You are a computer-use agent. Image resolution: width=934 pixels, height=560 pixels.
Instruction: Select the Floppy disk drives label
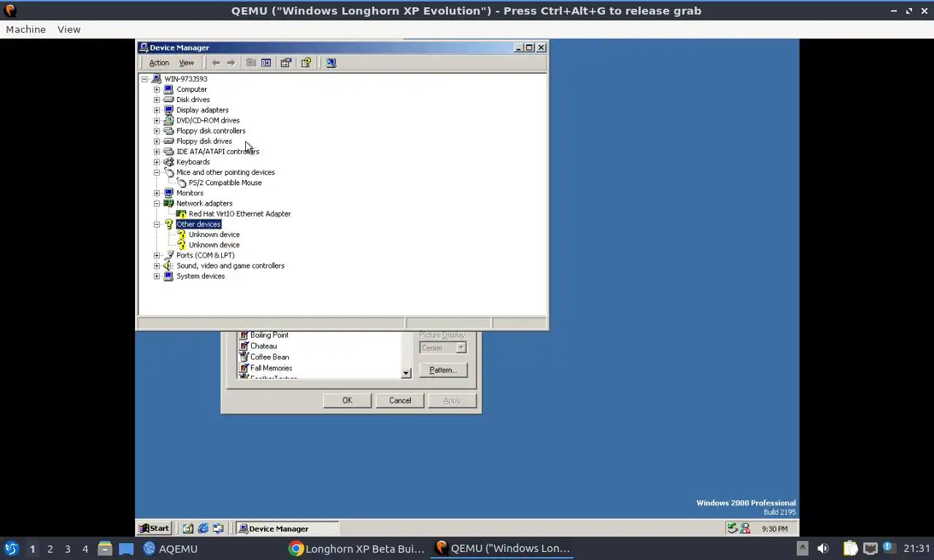[x=204, y=141]
